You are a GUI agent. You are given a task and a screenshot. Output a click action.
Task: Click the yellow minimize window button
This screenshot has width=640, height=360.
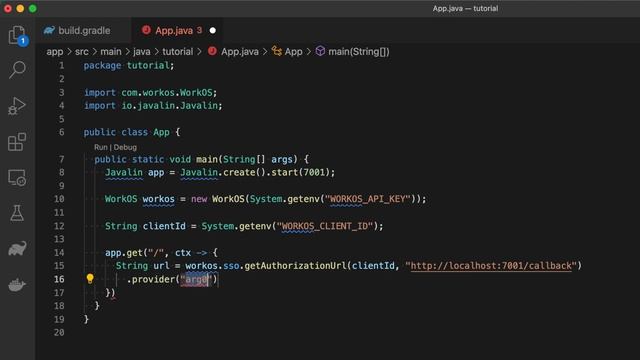tap(20, 9)
